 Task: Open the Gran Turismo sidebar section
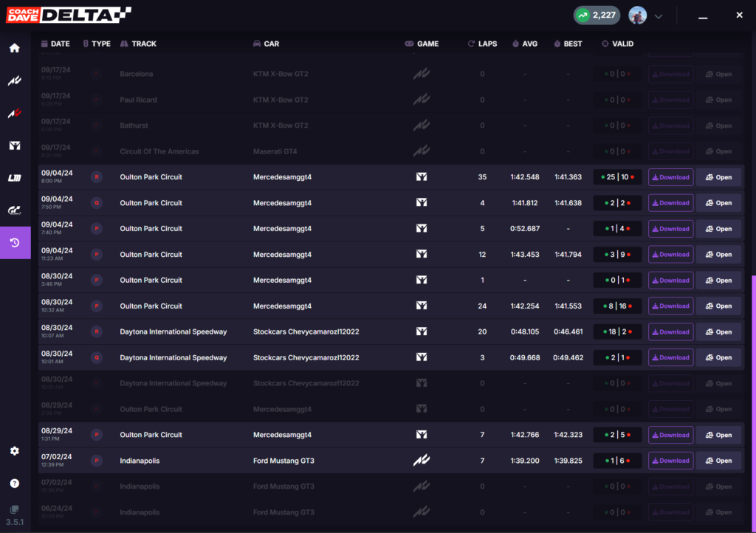point(15,210)
